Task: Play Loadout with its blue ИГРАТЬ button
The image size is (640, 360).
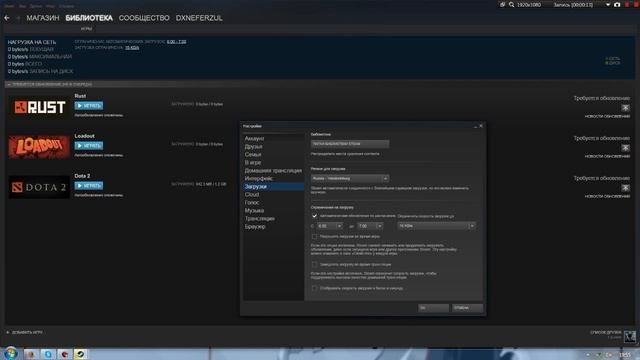Action: click(89, 145)
